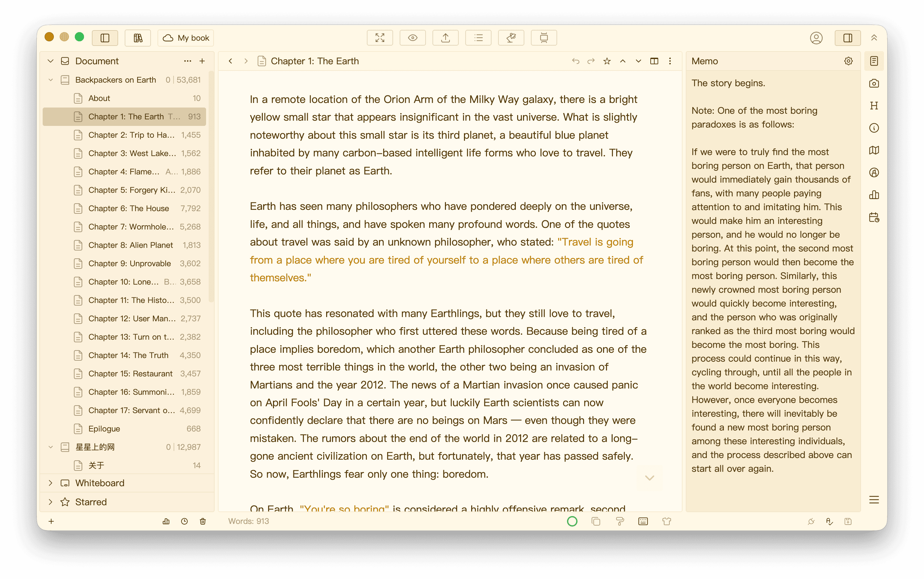Screen dimensions: 924x579
Task: Open the outline list icon in toolbar
Action: (x=478, y=38)
